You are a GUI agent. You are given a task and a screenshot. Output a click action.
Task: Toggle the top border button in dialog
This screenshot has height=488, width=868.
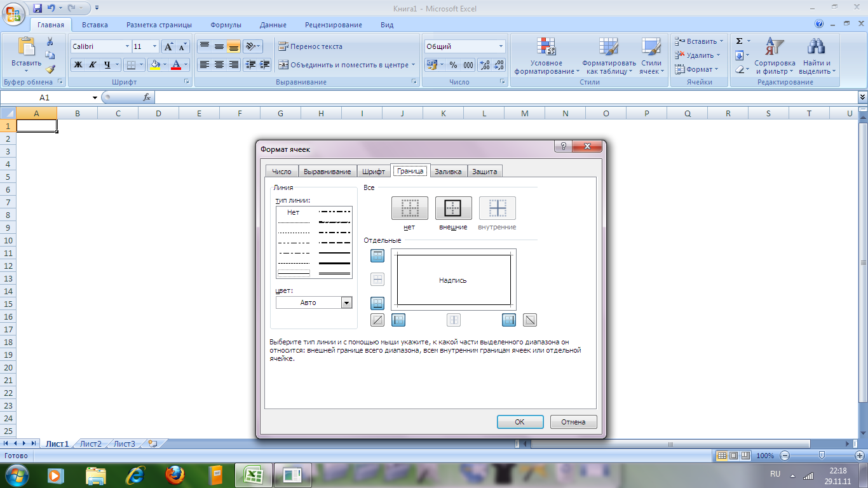tap(377, 255)
